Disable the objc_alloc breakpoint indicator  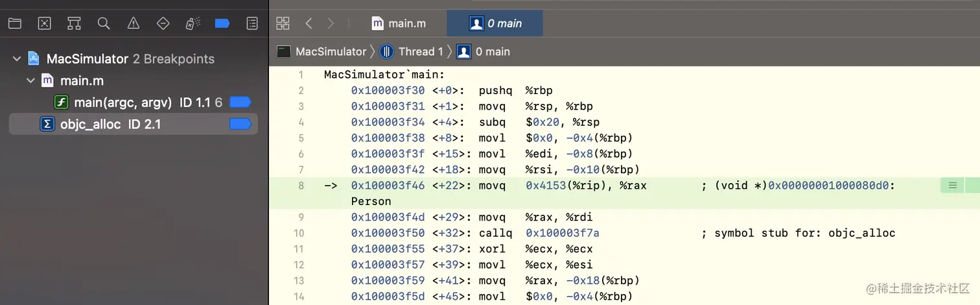[240, 124]
